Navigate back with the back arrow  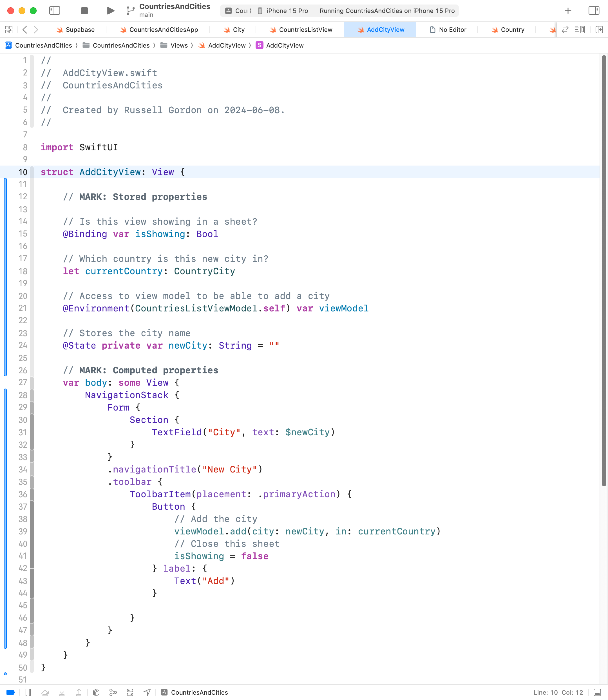coord(25,30)
